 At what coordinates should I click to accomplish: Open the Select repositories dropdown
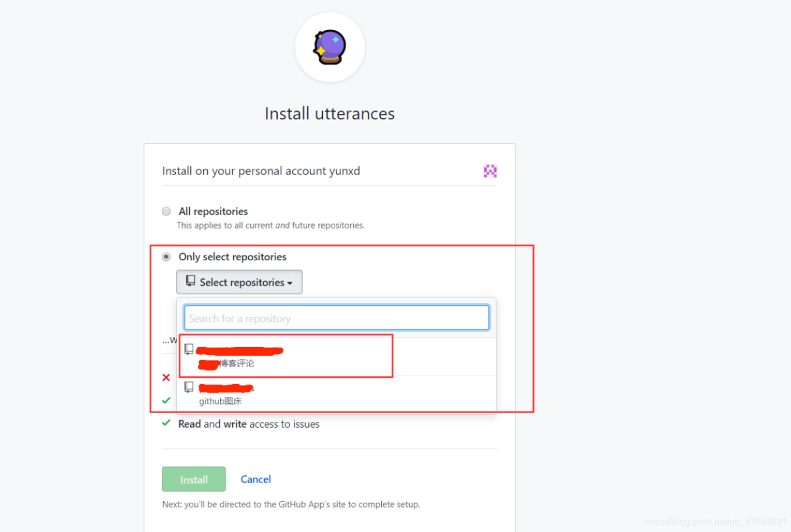click(x=239, y=282)
